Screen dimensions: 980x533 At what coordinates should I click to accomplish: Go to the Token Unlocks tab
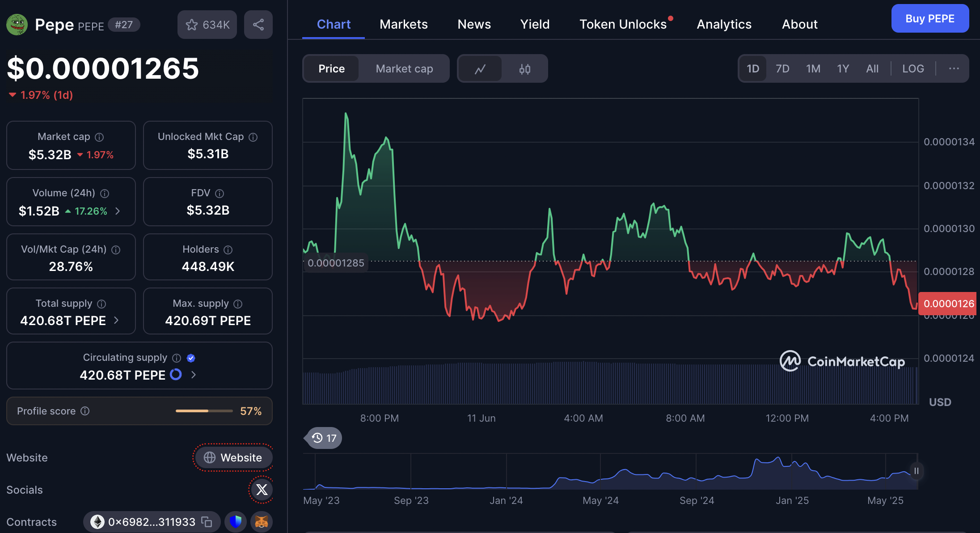pyautogui.click(x=623, y=24)
